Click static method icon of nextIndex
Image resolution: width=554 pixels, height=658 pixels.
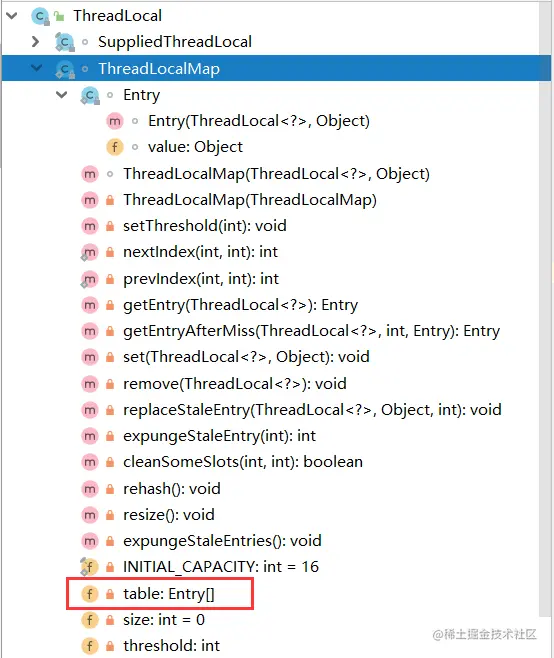tap(89, 253)
